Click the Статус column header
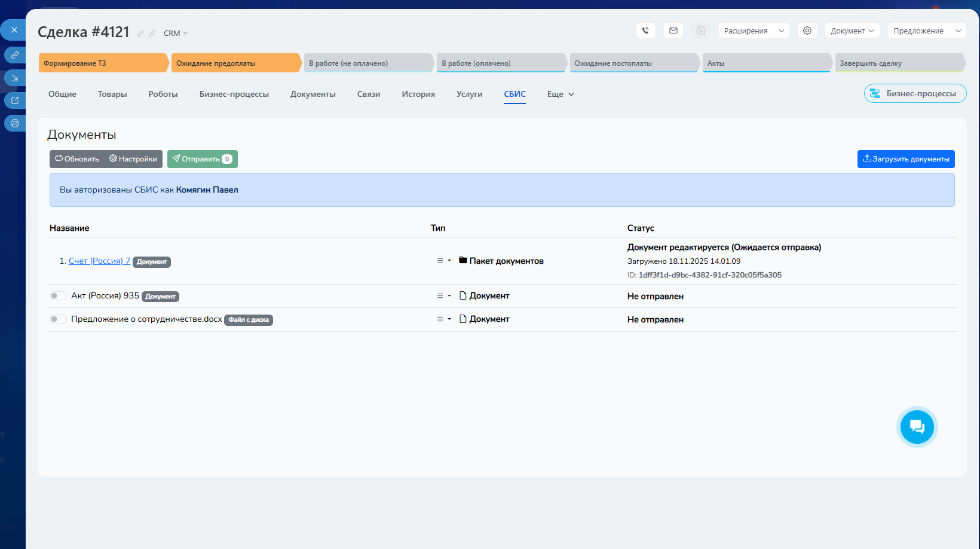Screen dimensions: 980x549 pyautogui.click(x=641, y=228)
